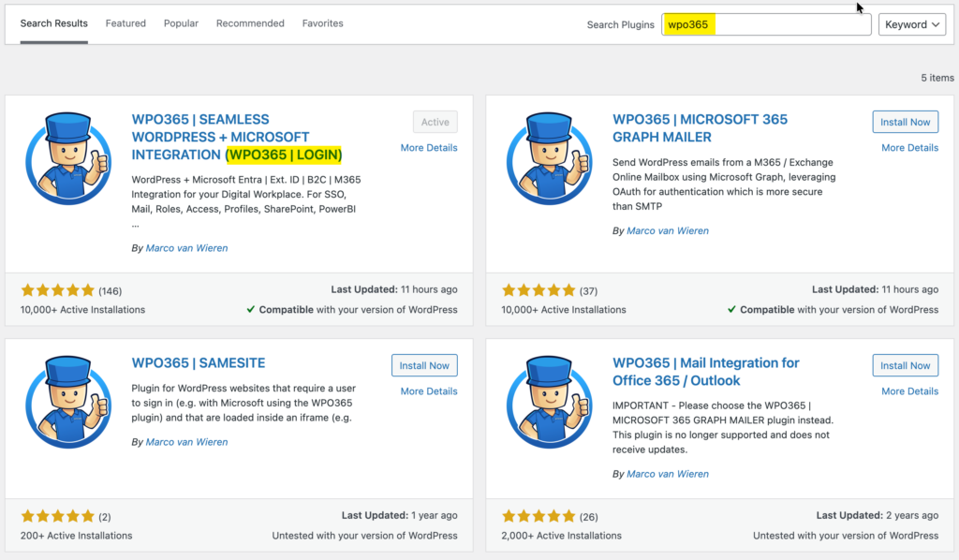This screenshot has width=959, height=560.
Task: Click the five-star rating of SameSite plugin
Action: [56, 515]
